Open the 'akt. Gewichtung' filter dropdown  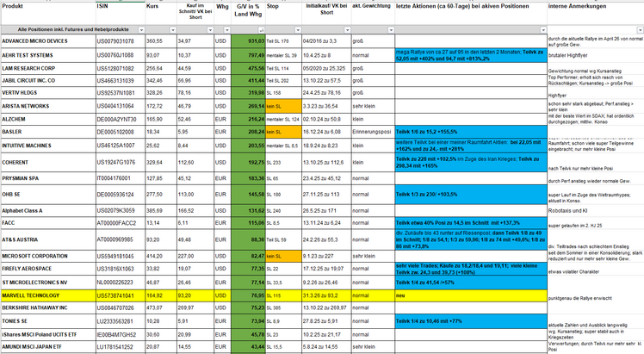pos(391,30)
